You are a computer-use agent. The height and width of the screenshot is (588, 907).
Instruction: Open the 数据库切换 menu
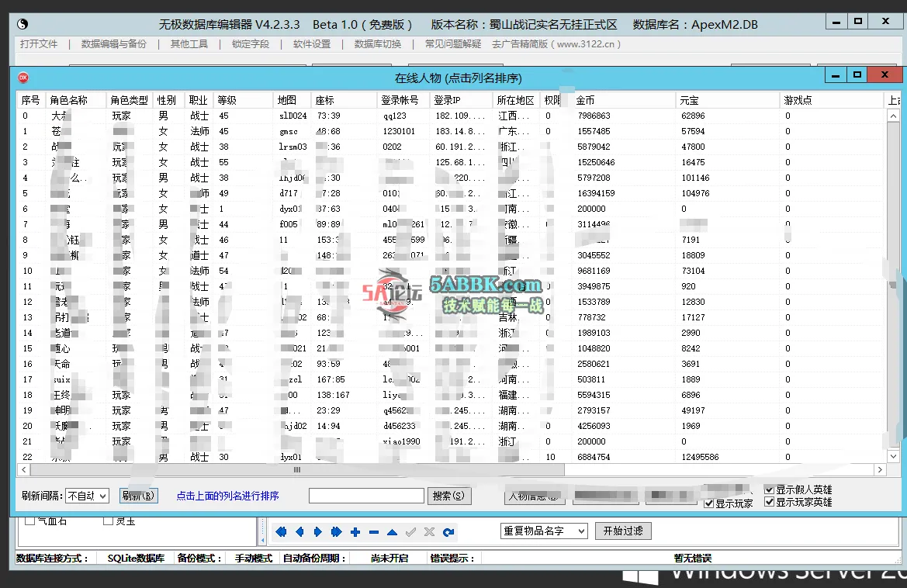(378, 44)
